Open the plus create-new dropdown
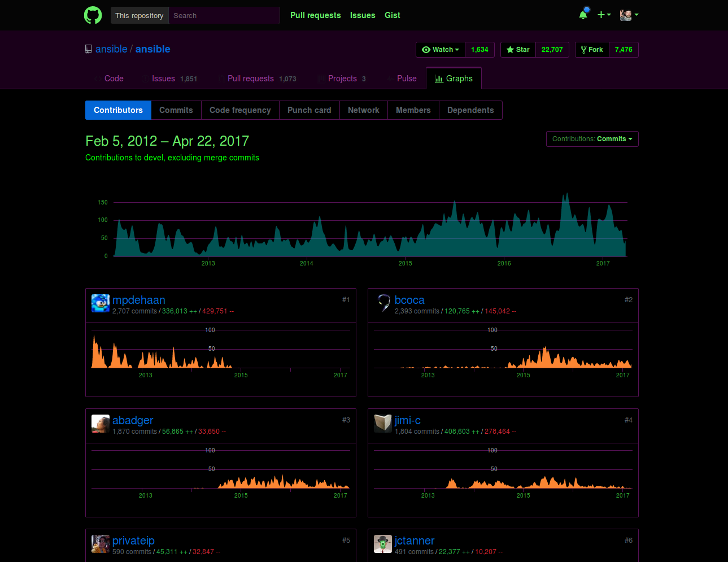Viewport: 728px width, 562px height. (604, 15)
